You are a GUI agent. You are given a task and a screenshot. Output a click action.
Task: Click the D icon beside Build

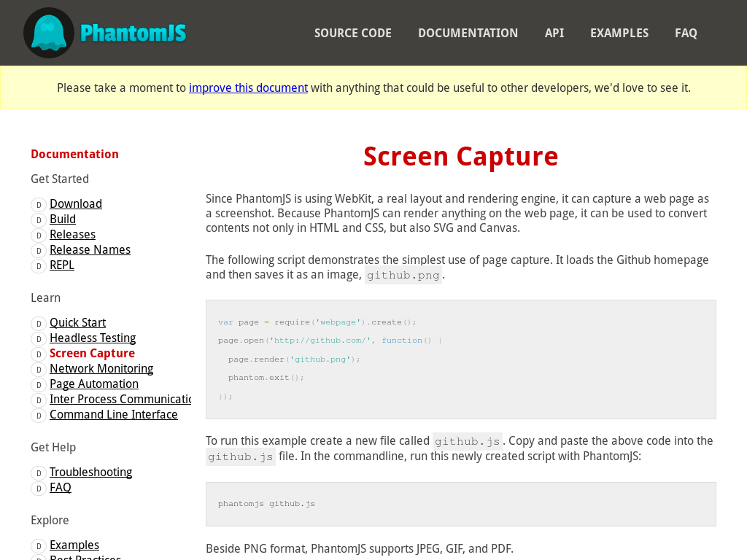pos(39,220)
